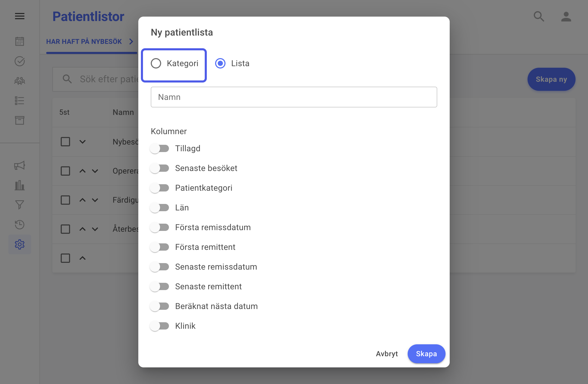Click Avbryt to cancel the dialog
Image resolution: width=588 pixels, height=384 pixels.
387,354
